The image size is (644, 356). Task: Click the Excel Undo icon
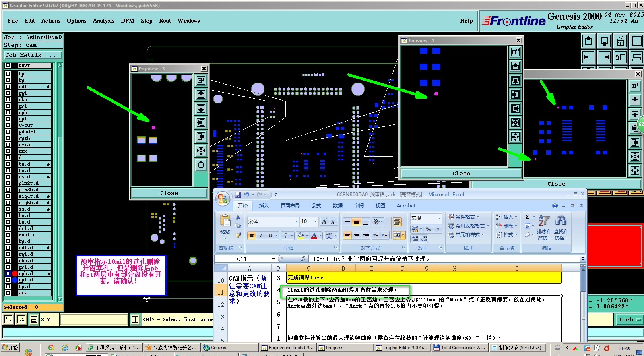pos(246,195)
